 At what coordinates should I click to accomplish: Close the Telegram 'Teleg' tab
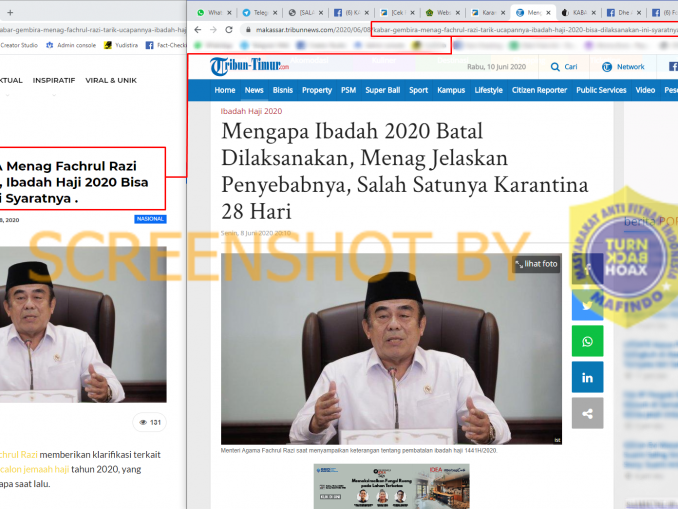tap(275, 13)
